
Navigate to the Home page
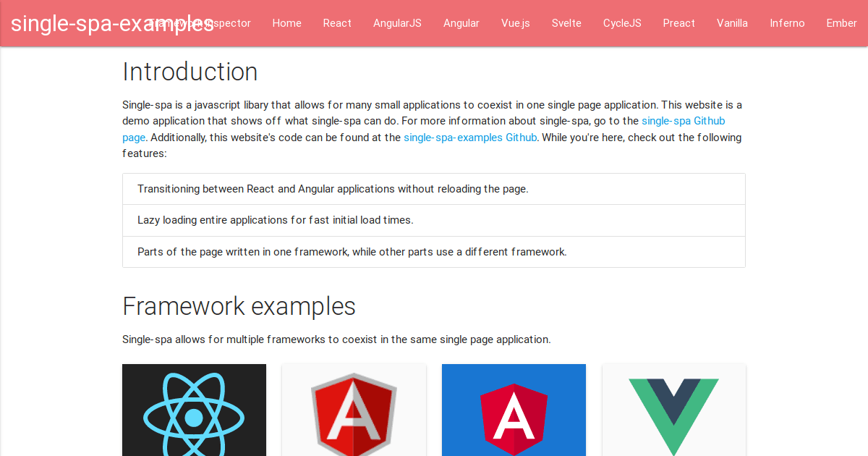286,23
